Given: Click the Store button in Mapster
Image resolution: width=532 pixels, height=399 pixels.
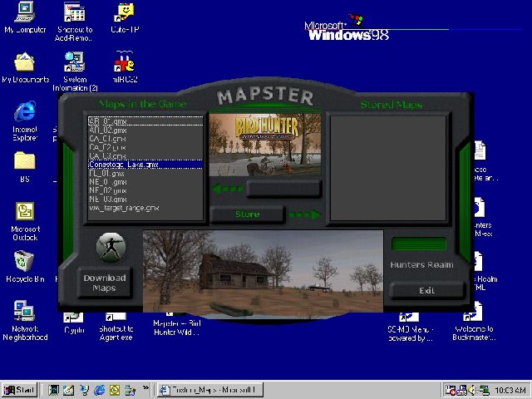Looking at the screenshot, I should [x=247, y=214].
